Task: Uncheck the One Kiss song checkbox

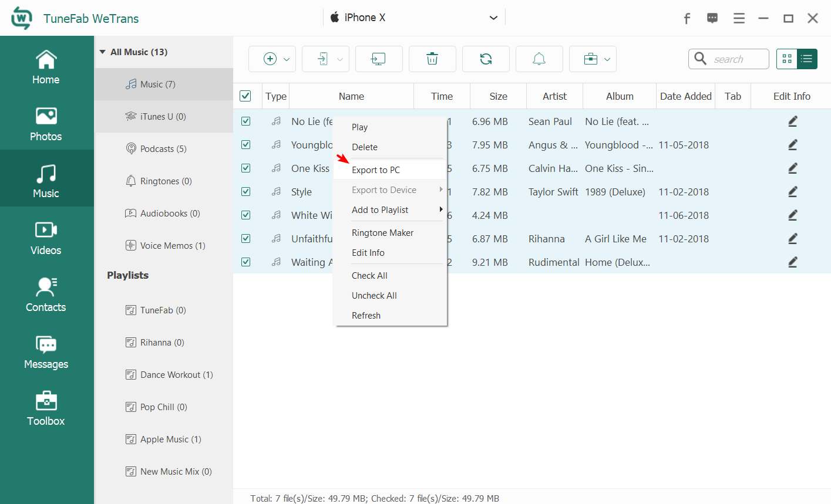Action: coord(246,168)
